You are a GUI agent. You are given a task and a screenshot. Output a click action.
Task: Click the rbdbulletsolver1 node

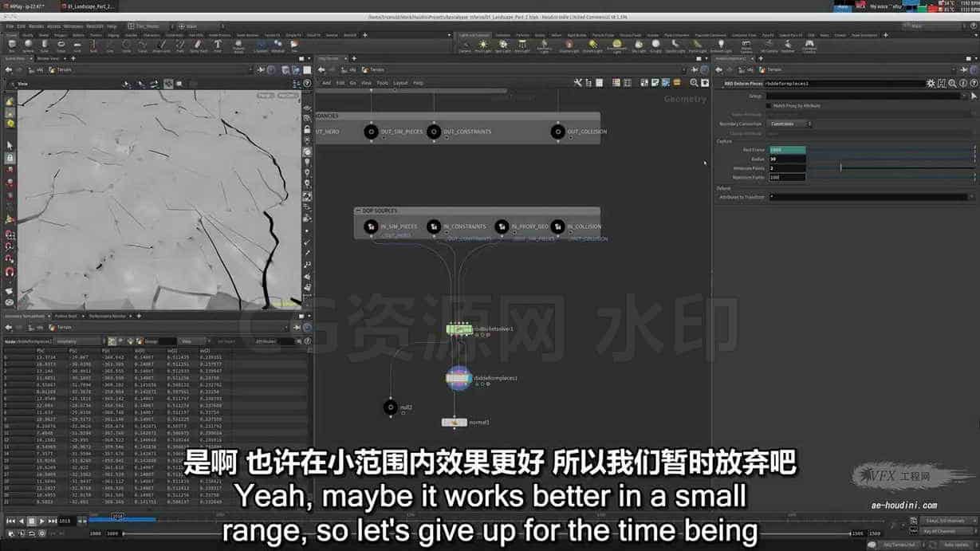coord(460,329)
